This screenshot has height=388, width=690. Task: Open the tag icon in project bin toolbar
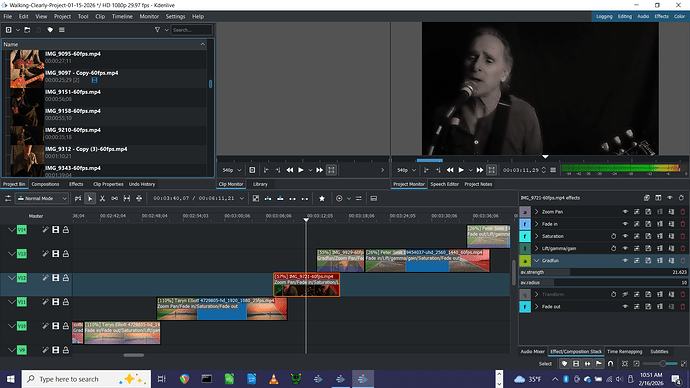50,30
